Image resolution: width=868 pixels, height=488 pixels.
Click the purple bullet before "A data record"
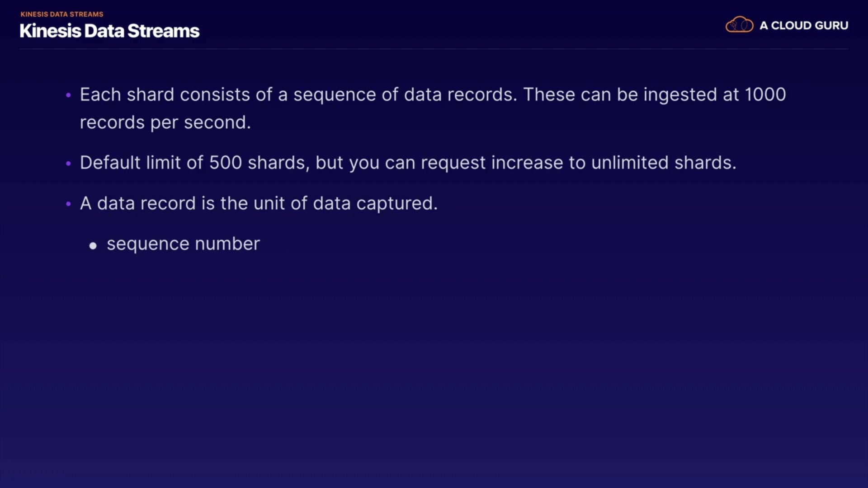[68, 204]
